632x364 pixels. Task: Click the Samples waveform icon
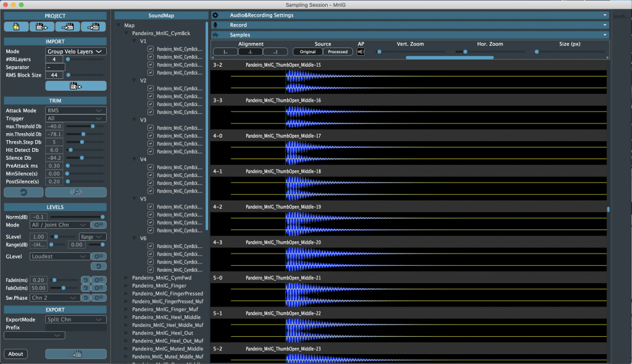coord(215,35)
